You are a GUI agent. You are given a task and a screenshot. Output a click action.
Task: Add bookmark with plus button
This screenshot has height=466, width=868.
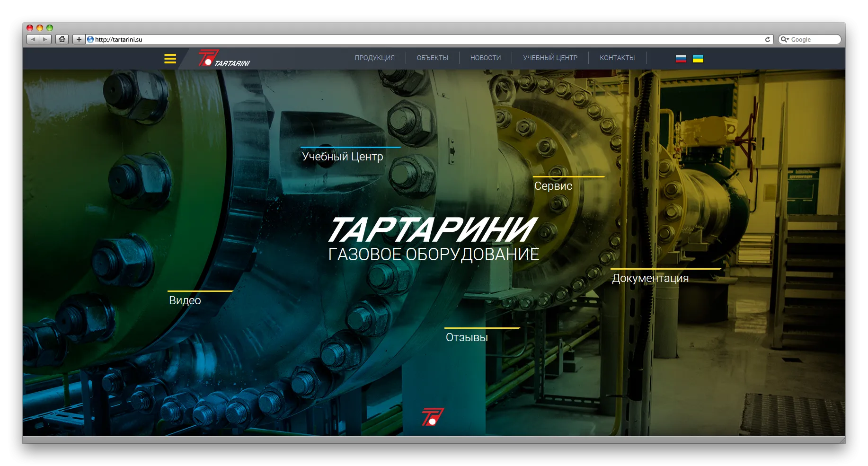79,39
